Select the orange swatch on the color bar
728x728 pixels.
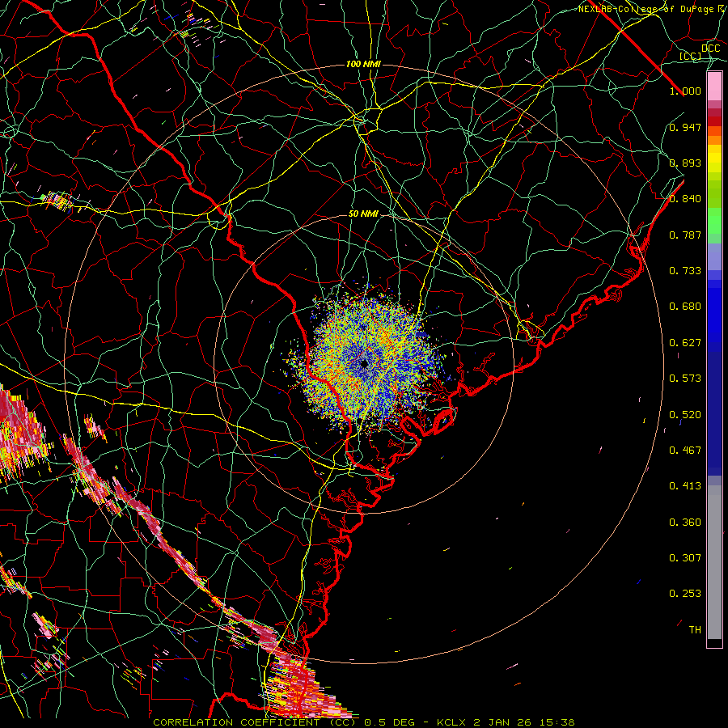[x=714, y=140]
